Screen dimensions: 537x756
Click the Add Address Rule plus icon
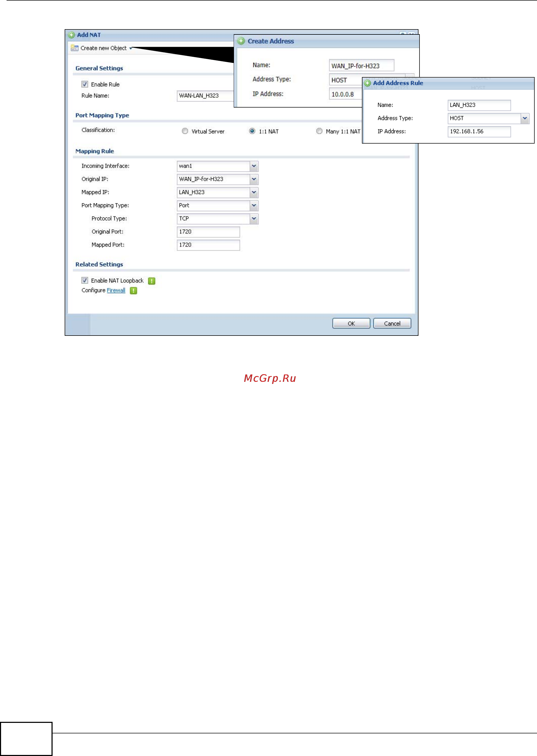coord(368,83)
